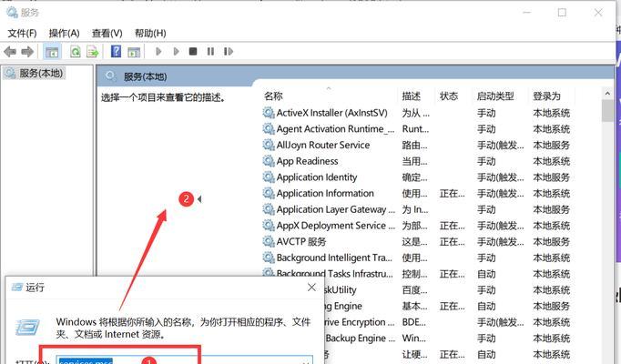The width and height of the screenshot is (621, 364).
Task: Click BDE... description cell in the list
Action: [x=414, y=321]
